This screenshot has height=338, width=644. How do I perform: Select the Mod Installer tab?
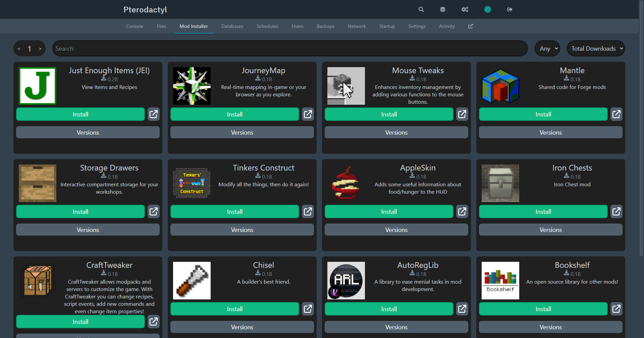point(194,26)
